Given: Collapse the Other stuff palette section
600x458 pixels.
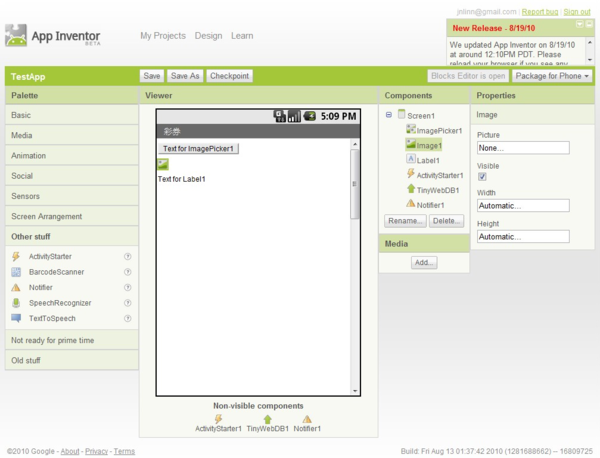Looking at the screenshot, I should pos(72,236).
